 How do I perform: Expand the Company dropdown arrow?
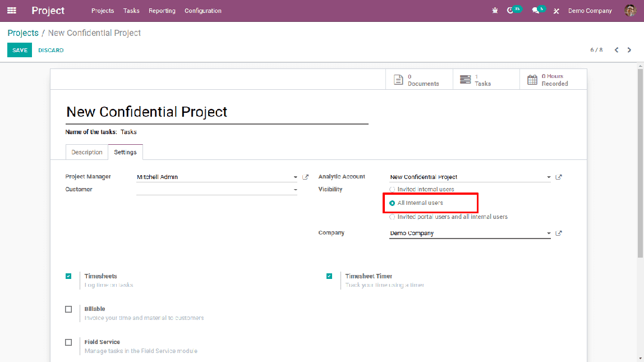pyautogui.click(x=548, y=233)
